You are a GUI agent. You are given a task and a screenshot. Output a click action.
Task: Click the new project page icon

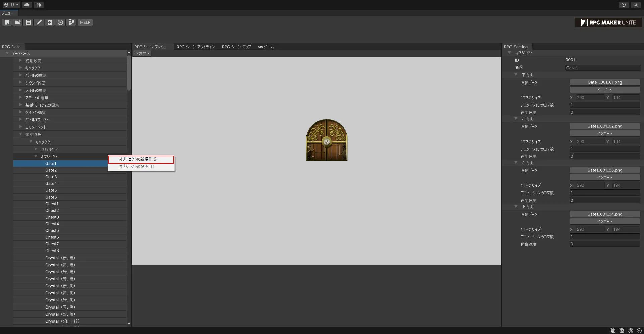coord(7,22)
